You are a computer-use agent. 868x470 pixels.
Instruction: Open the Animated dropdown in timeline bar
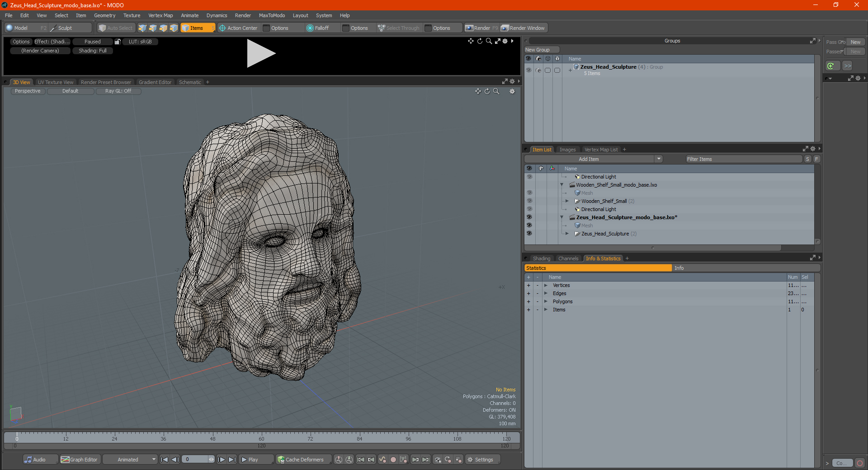coord(130,460)
